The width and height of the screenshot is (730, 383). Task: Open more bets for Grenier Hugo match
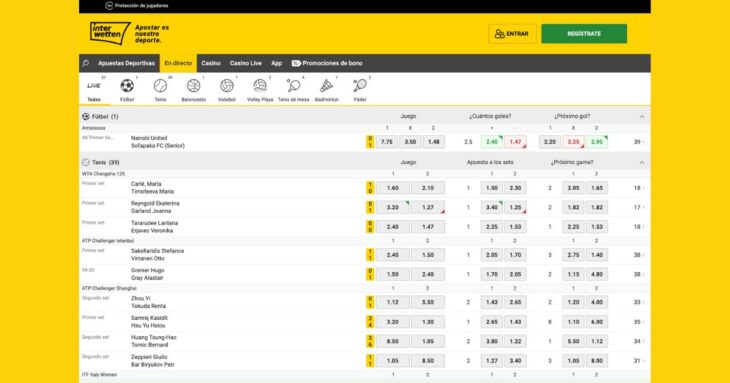pyautogui.click(x=639, y=275)
